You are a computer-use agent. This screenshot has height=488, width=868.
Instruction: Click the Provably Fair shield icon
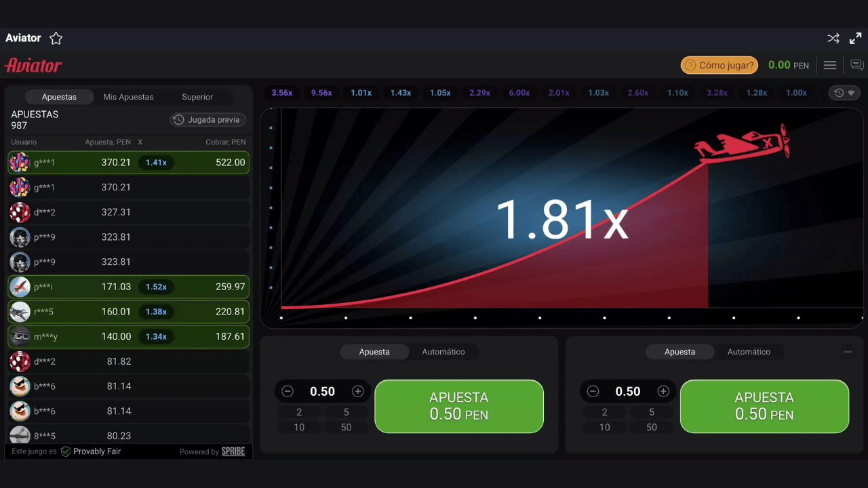pos(66,451)
